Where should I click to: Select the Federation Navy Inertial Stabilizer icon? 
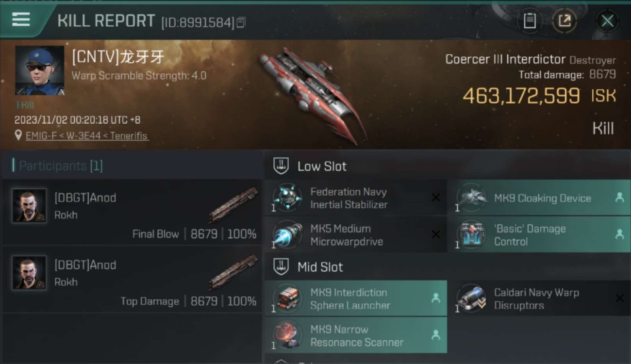288,197
